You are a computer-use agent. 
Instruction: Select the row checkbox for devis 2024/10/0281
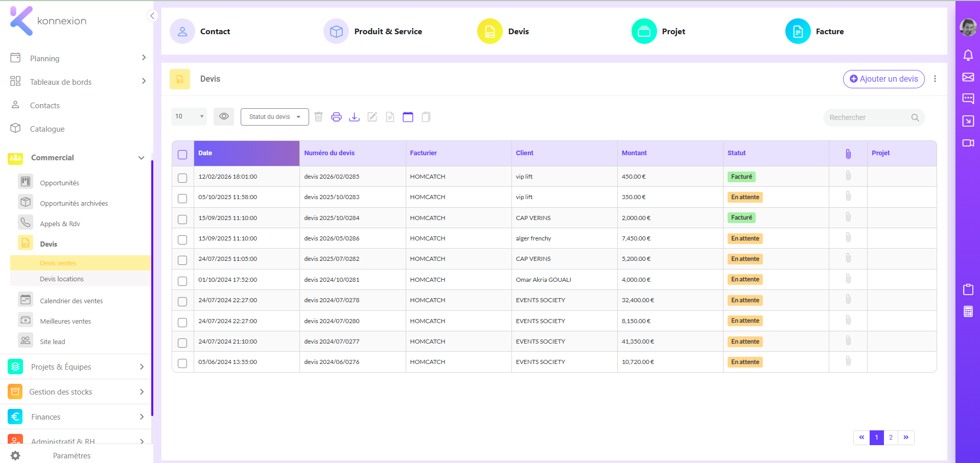(x=182, y=281)
